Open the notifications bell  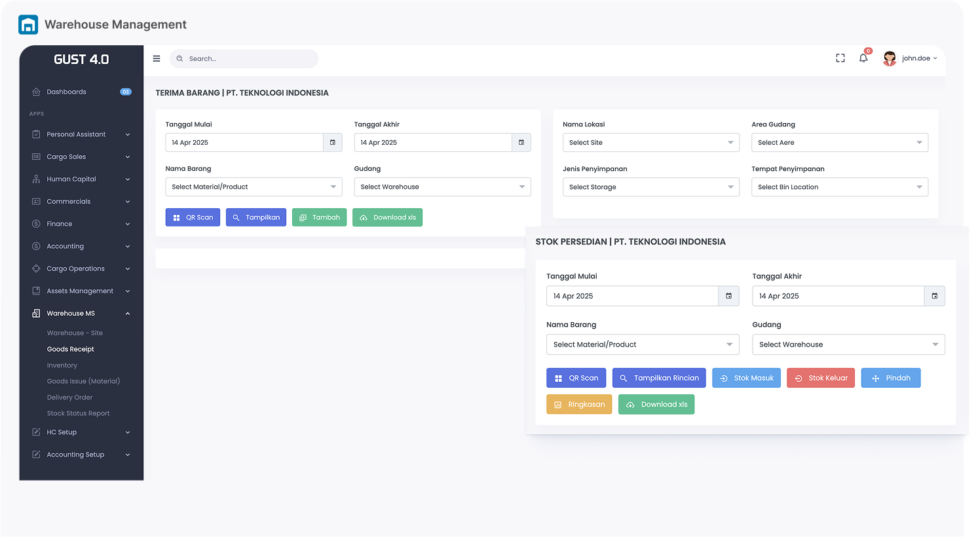click(863, 58)
